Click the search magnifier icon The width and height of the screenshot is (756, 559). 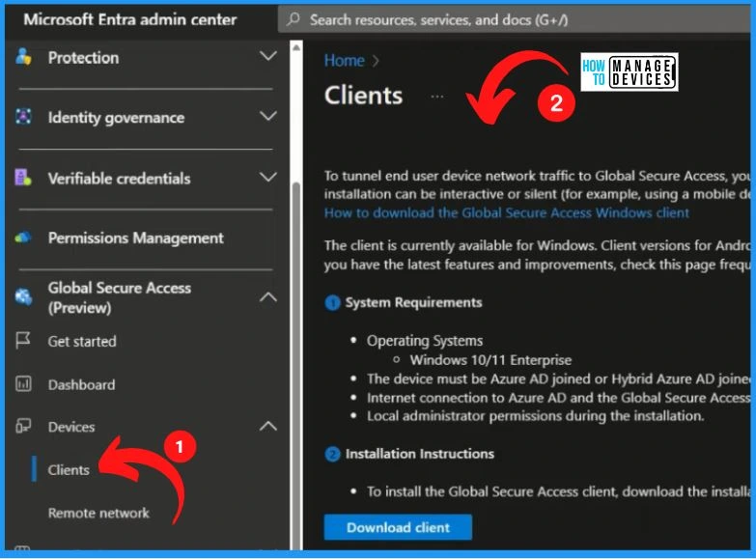(x=293, y=19)
